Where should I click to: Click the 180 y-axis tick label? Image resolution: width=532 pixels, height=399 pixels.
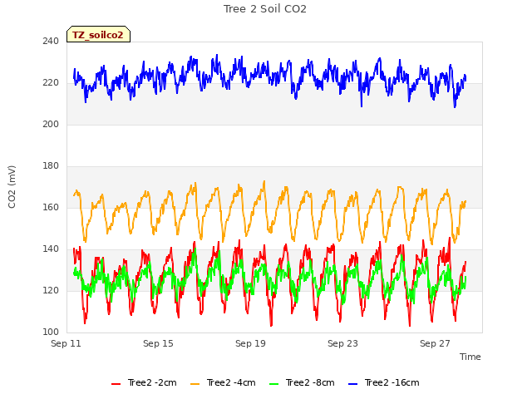(51, 165)
